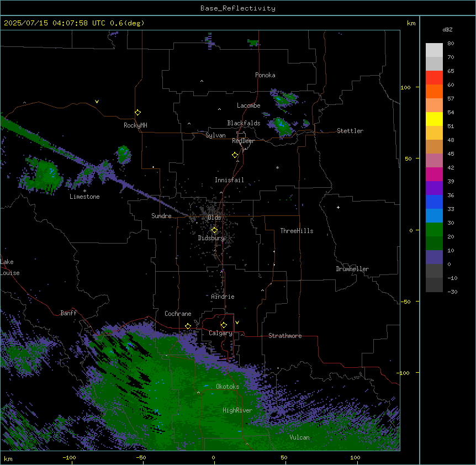Screen dimensions: 476x465
Task: Select the Sundre label
Action: (x=161, y=216)
